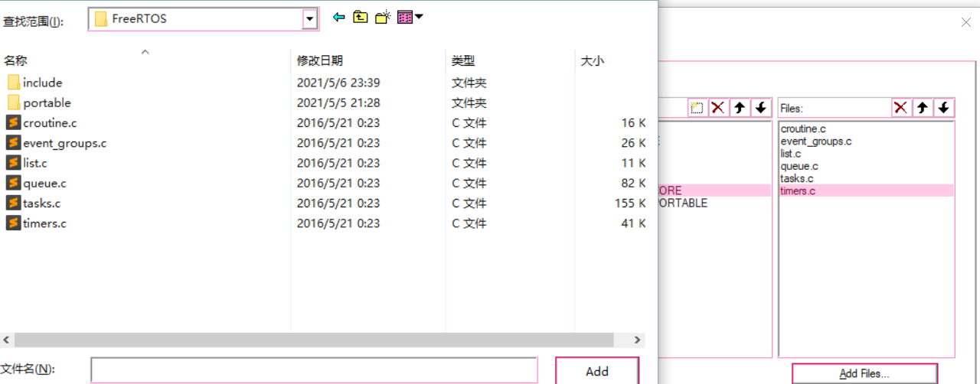Image resolution: width=980 pixels, height=384 pixels.
Task: Move the selected group up
Action: point(740,108)
